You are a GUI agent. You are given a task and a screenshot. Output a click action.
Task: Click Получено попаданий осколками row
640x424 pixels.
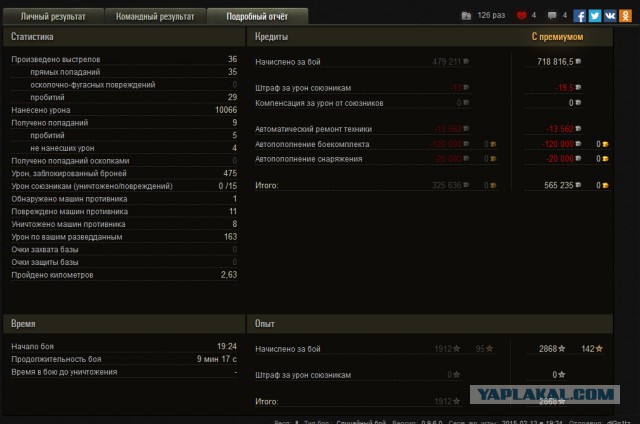tap(124, 160)
